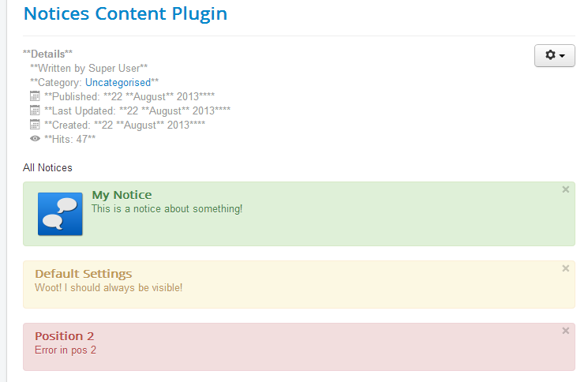This screenshot has height=382, width=588.
Task: Click the All Notices label
Action: 47,167
